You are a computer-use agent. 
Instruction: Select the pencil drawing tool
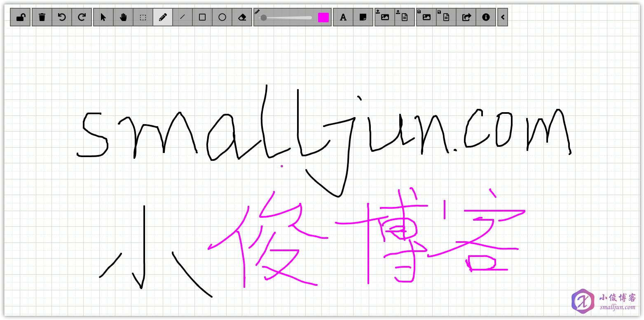(163, 17)
